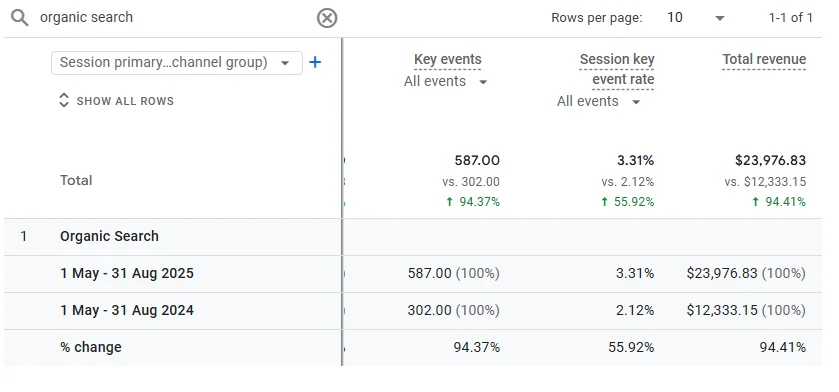This screenshot has height=392, width=839.
Task: Click the 55.92% cell in % change row
Action: [631, 348]
